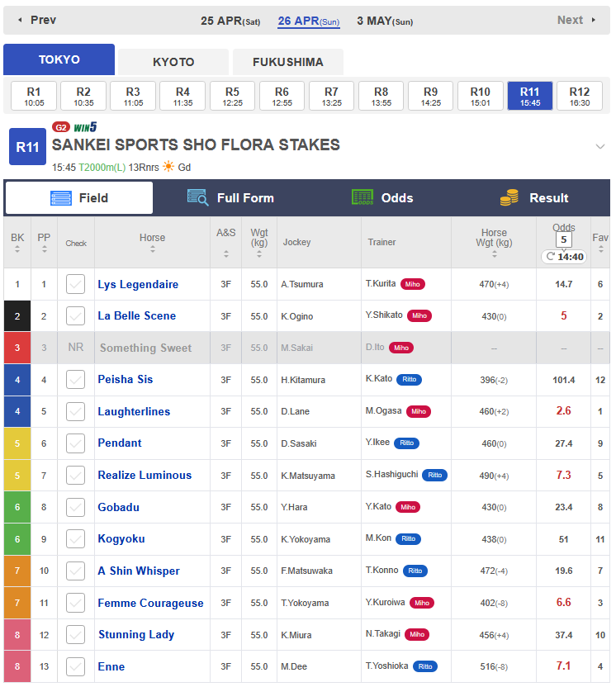Click the Full Form magnifier icon
This screenshot has height=687, width=616.
(x=197, y=197)
